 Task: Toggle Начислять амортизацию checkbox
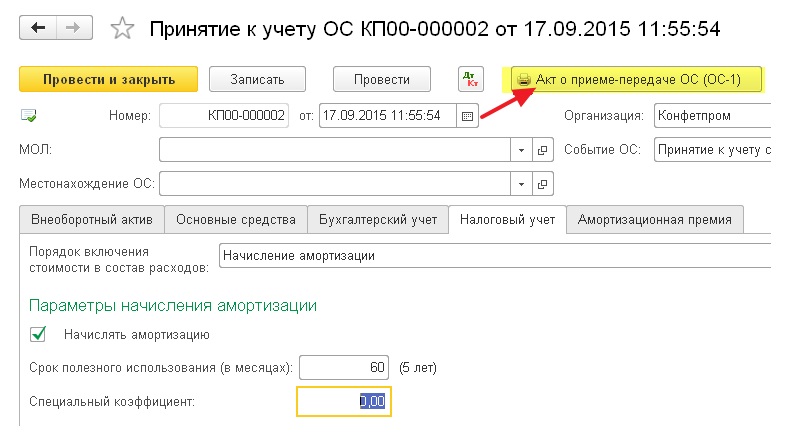click(x=38, y=334)
